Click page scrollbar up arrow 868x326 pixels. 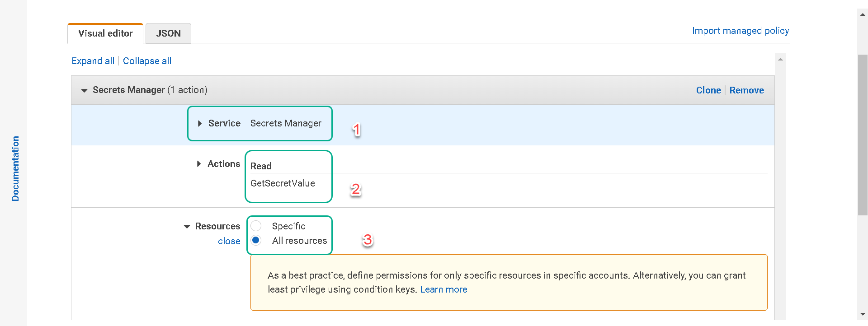click(x=863, y=14)
